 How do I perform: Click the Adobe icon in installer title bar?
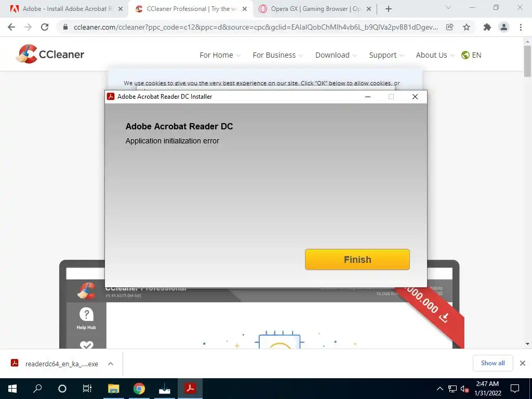pyautogui.click(x=111, y=96)
